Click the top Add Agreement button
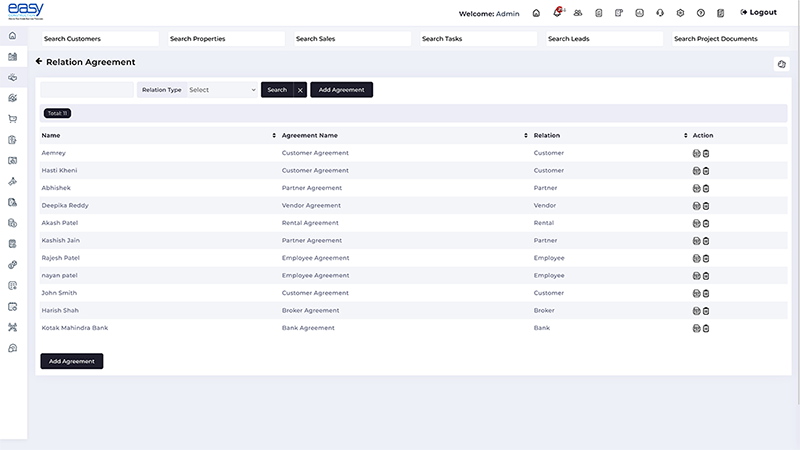This screenshot has height=450, width=800. coord(341,90)
